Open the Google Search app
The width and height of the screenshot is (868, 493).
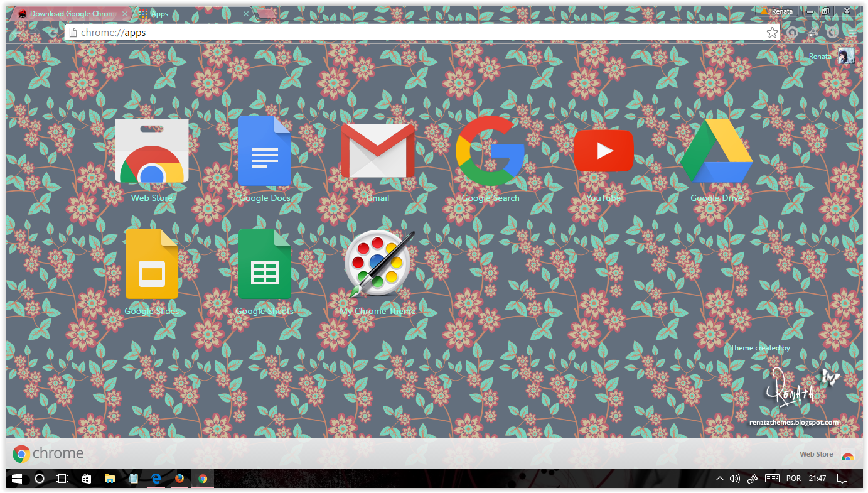(490, 151)
